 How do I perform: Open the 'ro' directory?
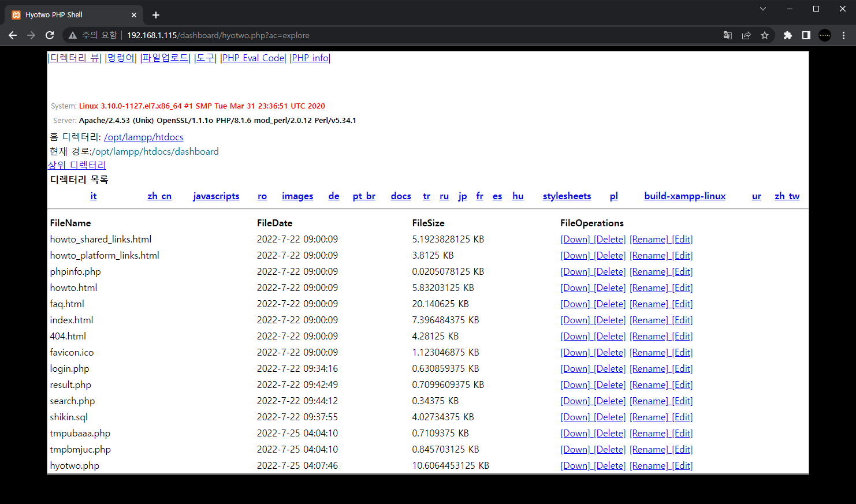[262, 196]
